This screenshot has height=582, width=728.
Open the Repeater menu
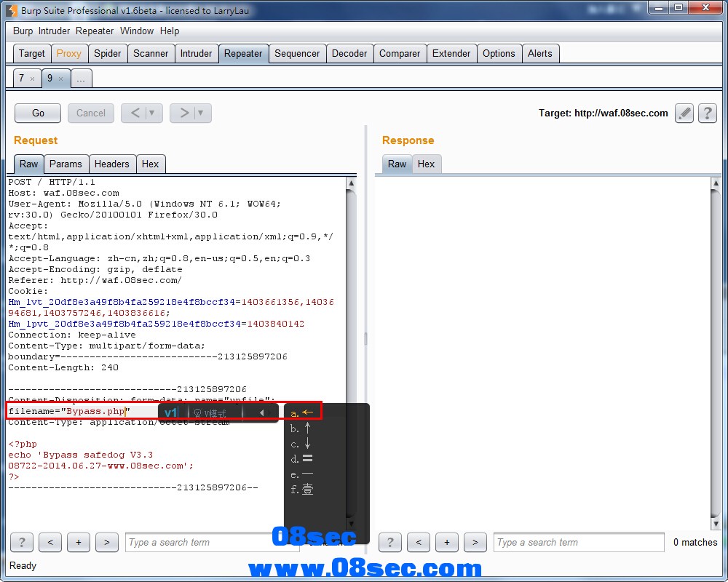coord(95,31)
